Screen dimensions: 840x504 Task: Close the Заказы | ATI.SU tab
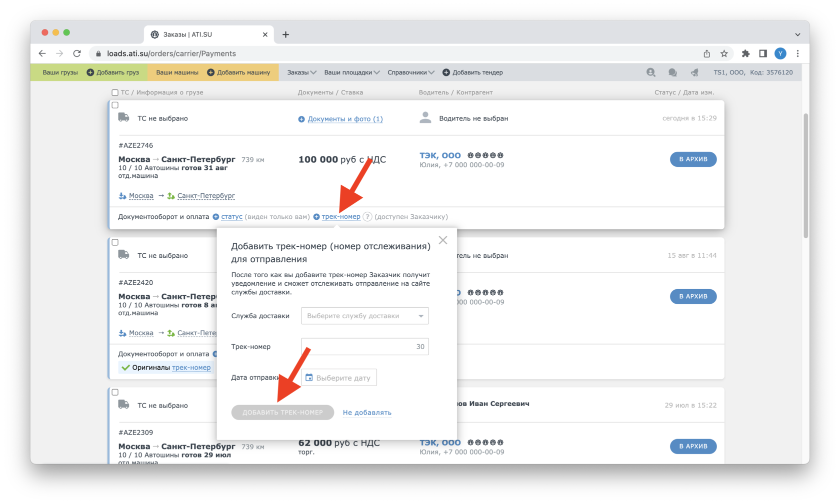click(x=265, y=34)
